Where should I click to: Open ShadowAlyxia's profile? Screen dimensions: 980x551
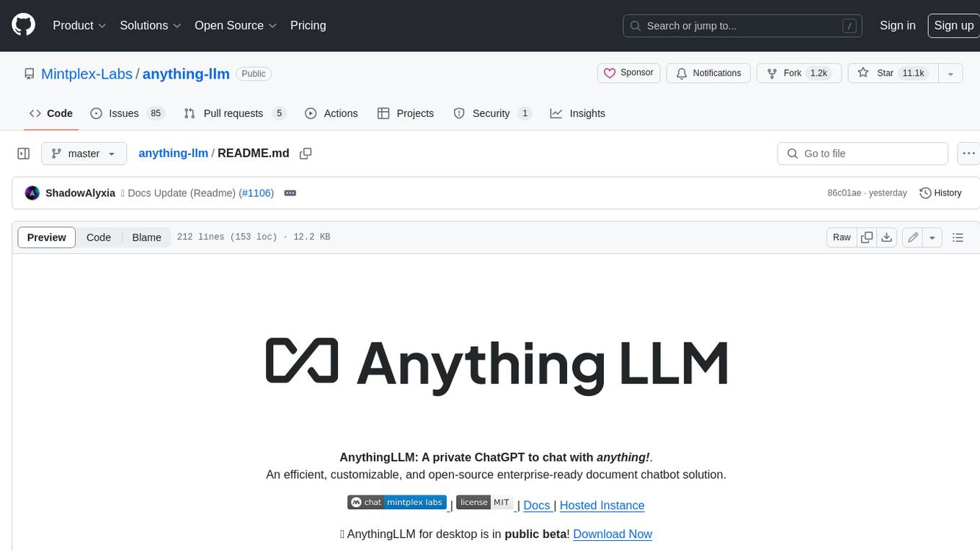(x=80, y=193)
